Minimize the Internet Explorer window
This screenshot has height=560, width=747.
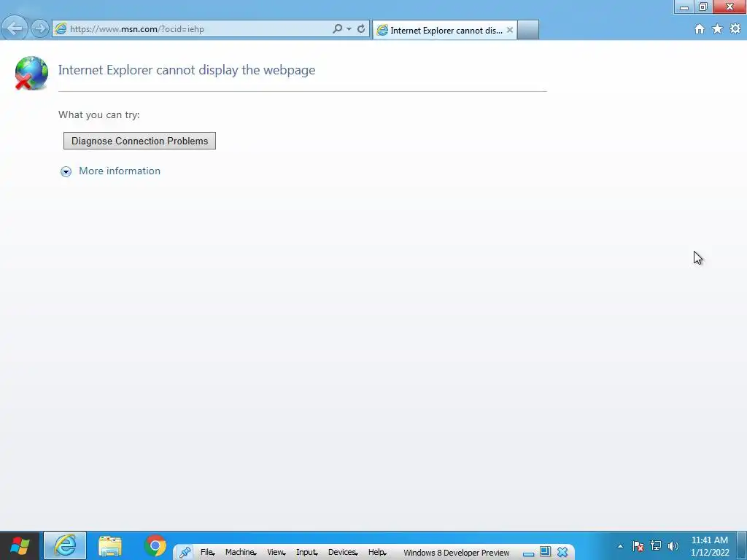coord(684,7)
